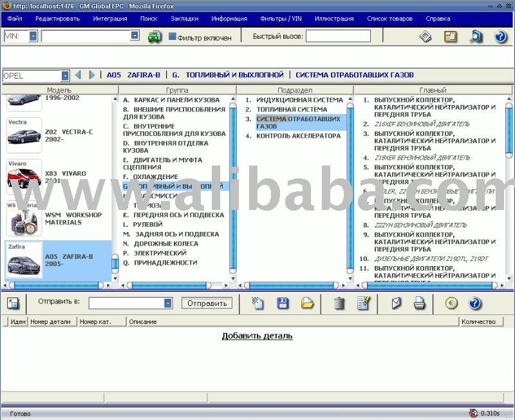
Task: Open the Иллюстрация menu
Action: tap(334, 19)
